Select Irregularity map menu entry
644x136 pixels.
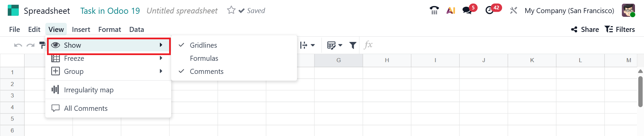coord(89,90)
